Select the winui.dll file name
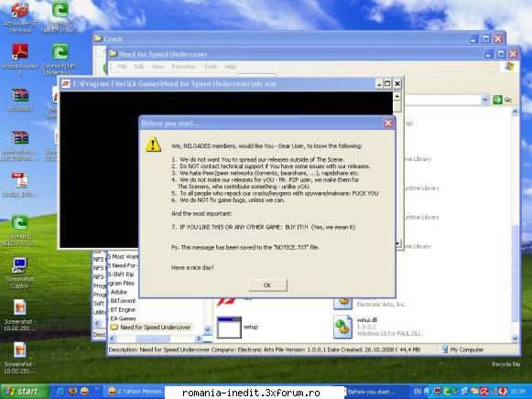This screenshot has height=399, width=532. (367, 320)
